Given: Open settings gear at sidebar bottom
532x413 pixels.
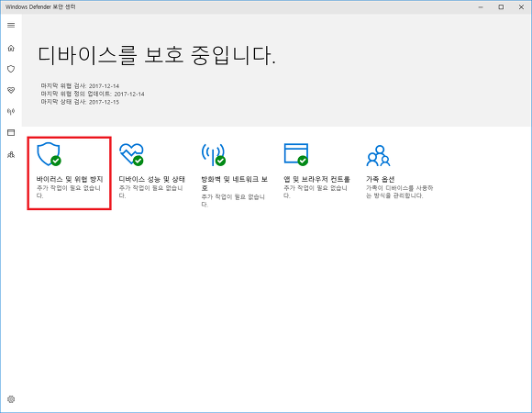Looking at the screenshot, I should tap(11, 399).
